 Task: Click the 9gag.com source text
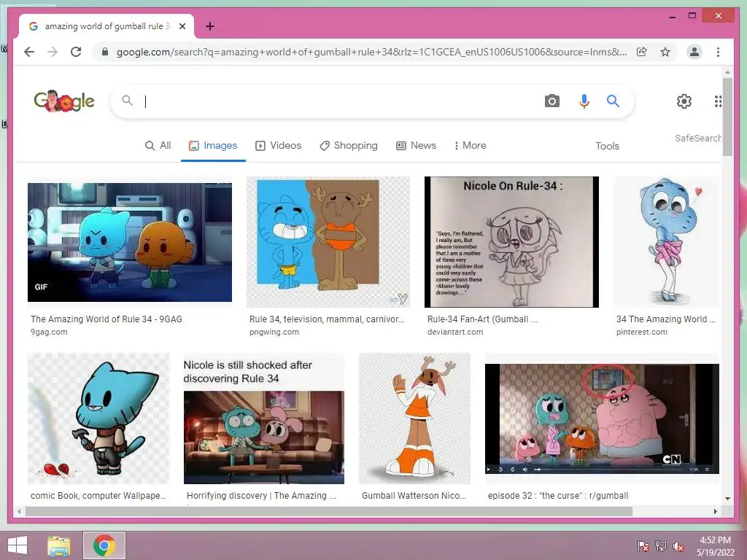click(x=49, y=332)
